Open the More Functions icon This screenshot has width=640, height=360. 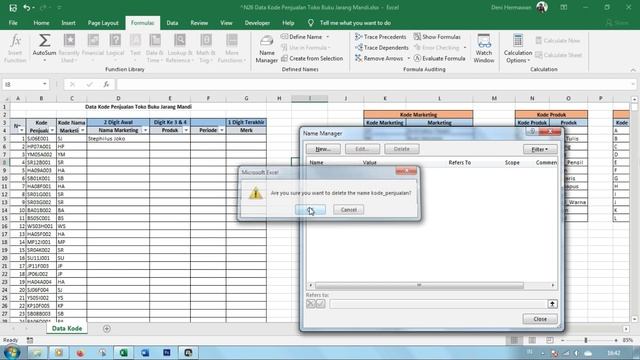click(x=231, y=48)
